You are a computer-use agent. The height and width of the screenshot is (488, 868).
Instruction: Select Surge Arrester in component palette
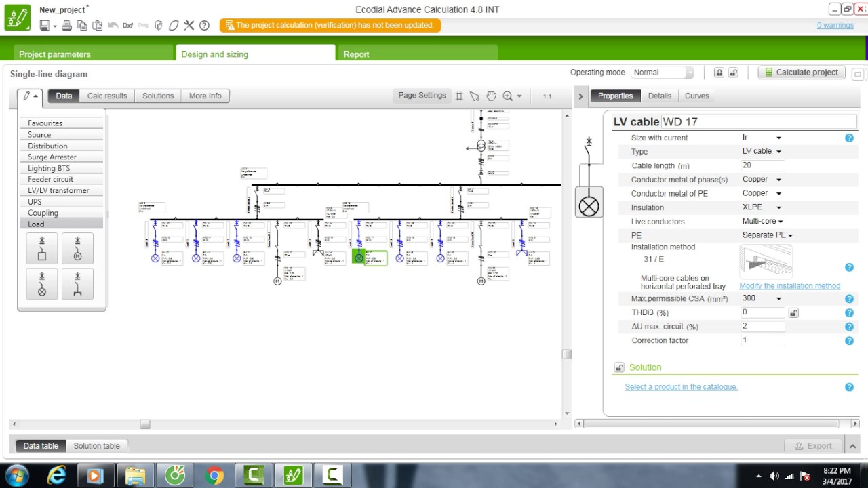pyautogui.click(x=62, y=157)
